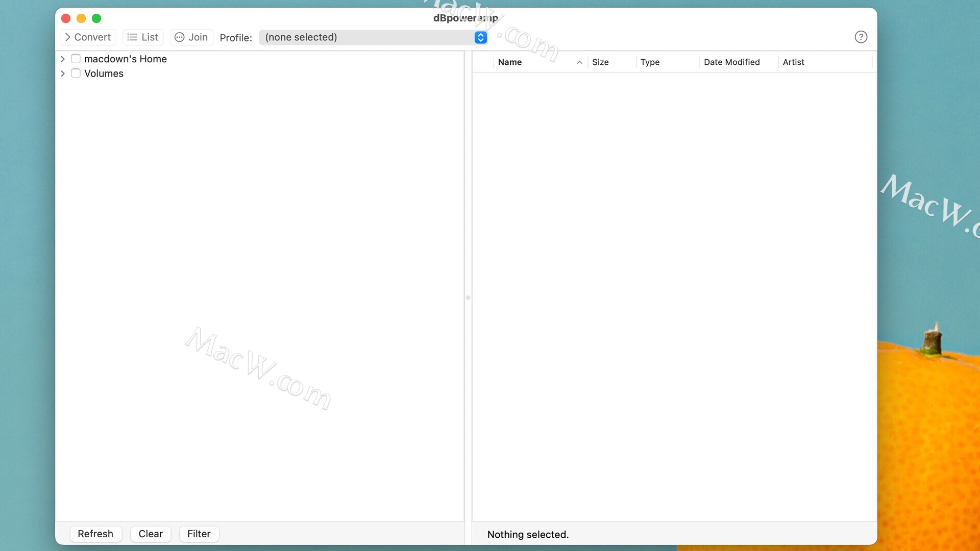Click the split pane divider handle
The height and width of the screenshot is (551, 980).
pos(468,297)
